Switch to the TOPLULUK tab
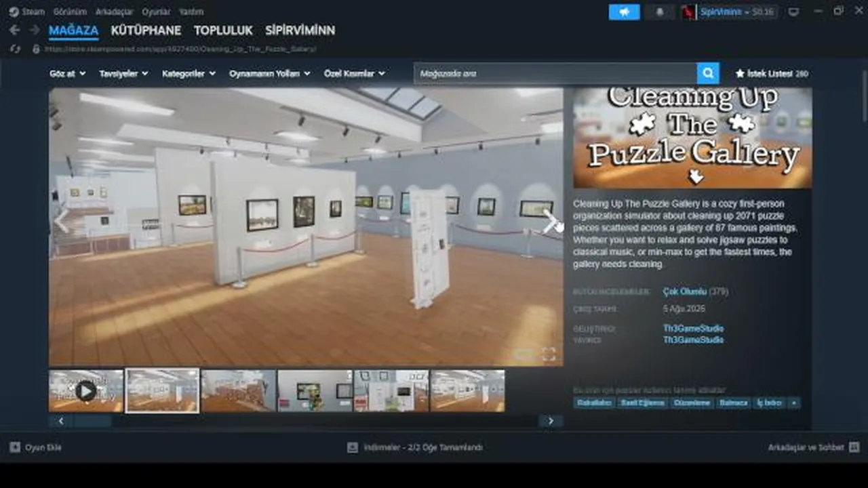The width and height of the screenshot is (868, 488). click(x=223, y=30)
